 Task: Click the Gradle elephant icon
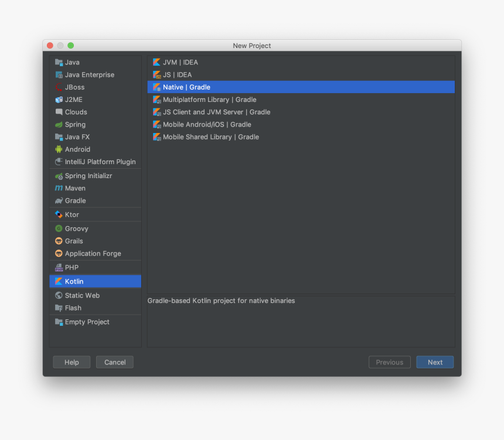59,200
